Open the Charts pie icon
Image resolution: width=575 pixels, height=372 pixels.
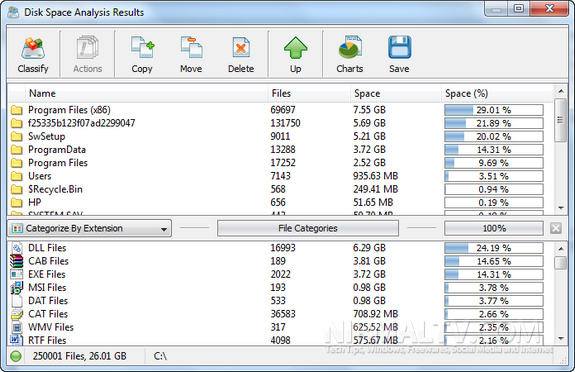[350, 47]
